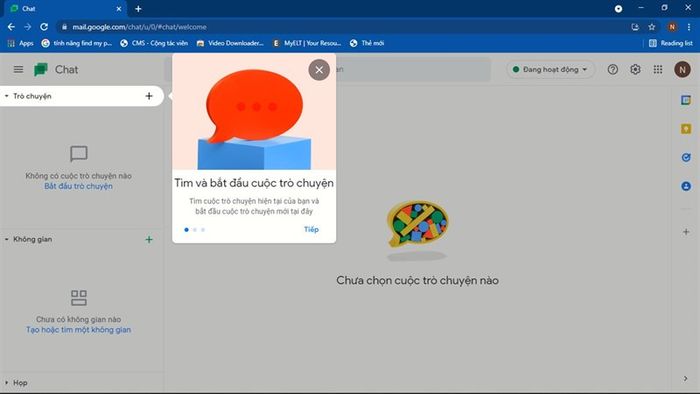Close the onboarding tip popup
Screen dimensions: 700x394
pos(319,70)
